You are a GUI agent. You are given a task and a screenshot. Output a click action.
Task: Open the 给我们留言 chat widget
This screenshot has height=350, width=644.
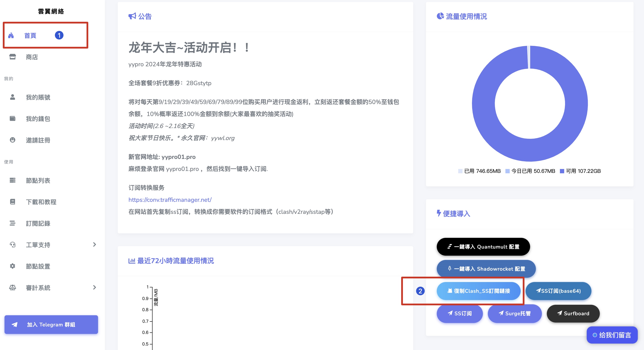tap(612, 335)
